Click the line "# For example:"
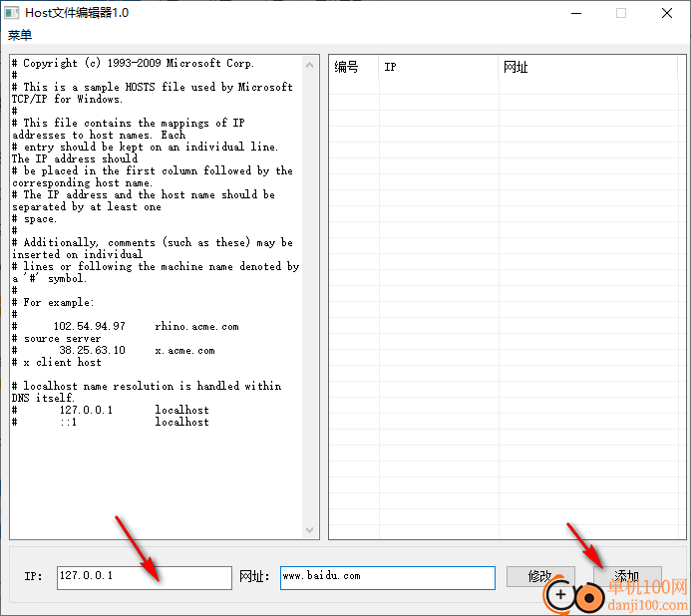 point(53,302)
